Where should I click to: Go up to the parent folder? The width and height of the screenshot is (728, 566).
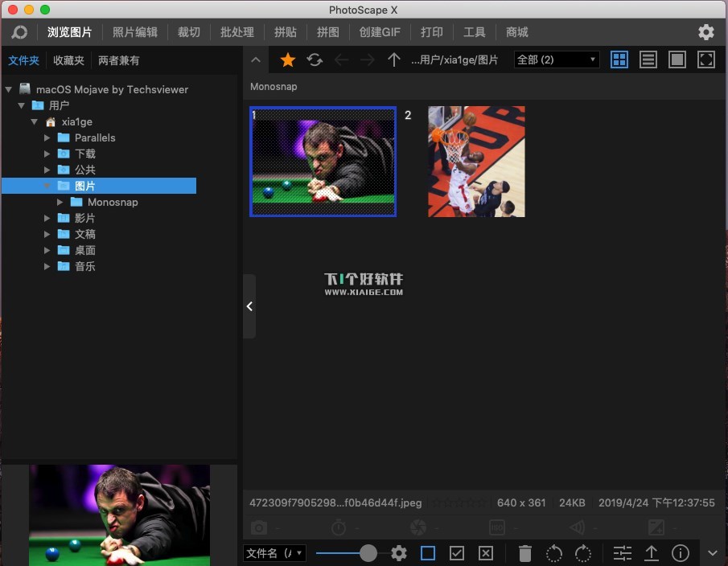pos(393,60)
